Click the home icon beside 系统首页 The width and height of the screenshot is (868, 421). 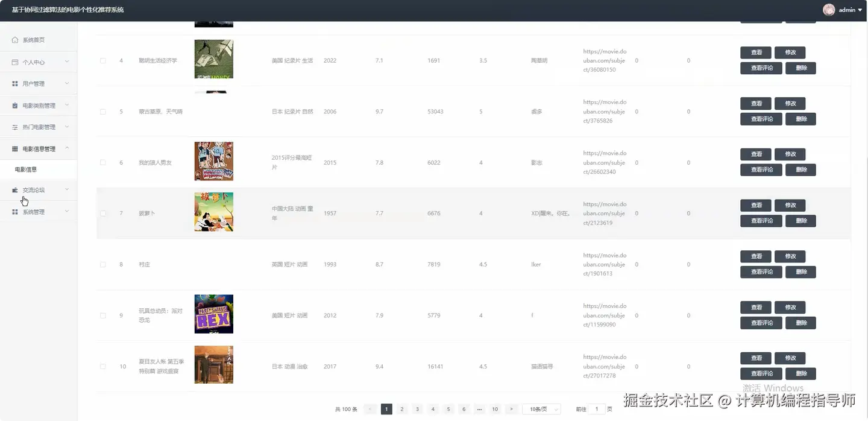click(15, 40)
